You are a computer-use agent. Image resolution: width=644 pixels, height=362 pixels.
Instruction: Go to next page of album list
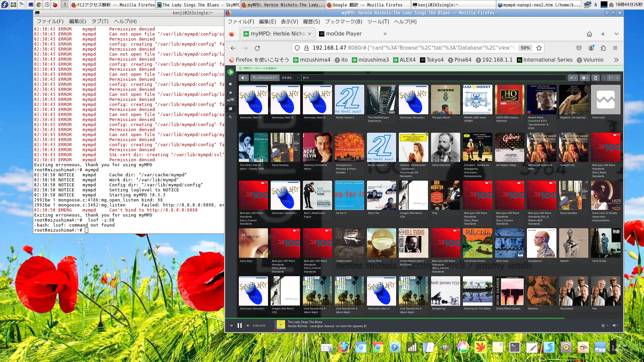point(617,78)
